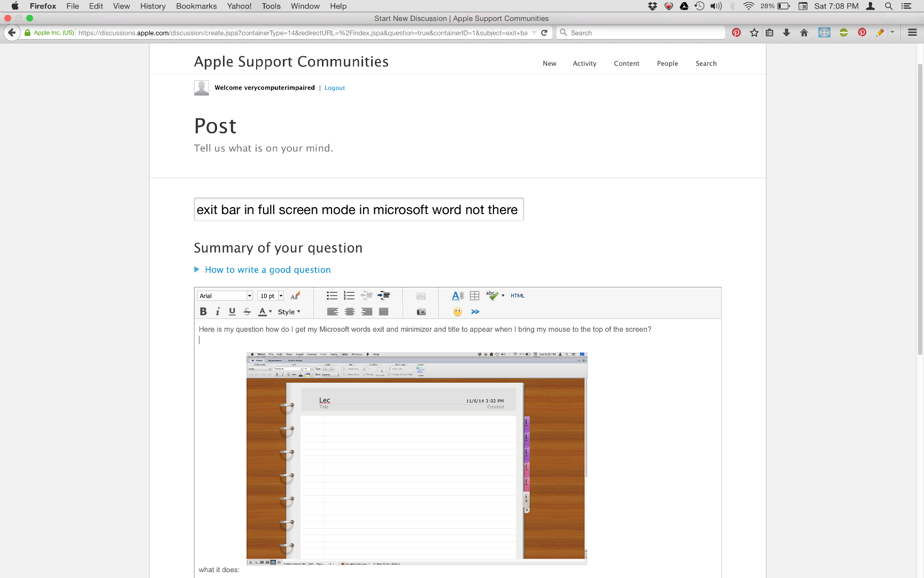Click the pencil extension icon
The height and width of the screenshot is (578, 924).
[x=880, y=33]
